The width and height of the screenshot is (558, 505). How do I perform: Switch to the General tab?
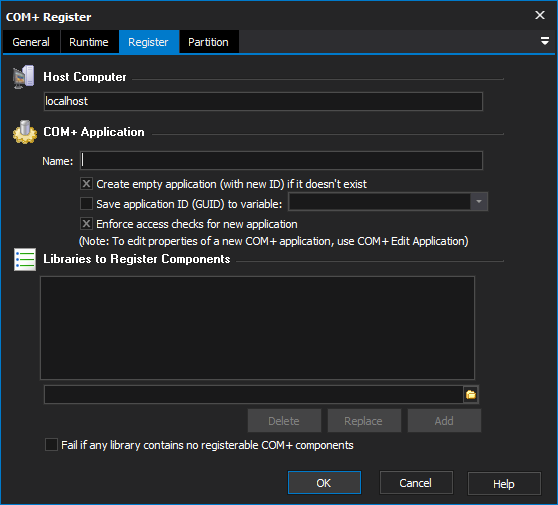pos(31,42)
